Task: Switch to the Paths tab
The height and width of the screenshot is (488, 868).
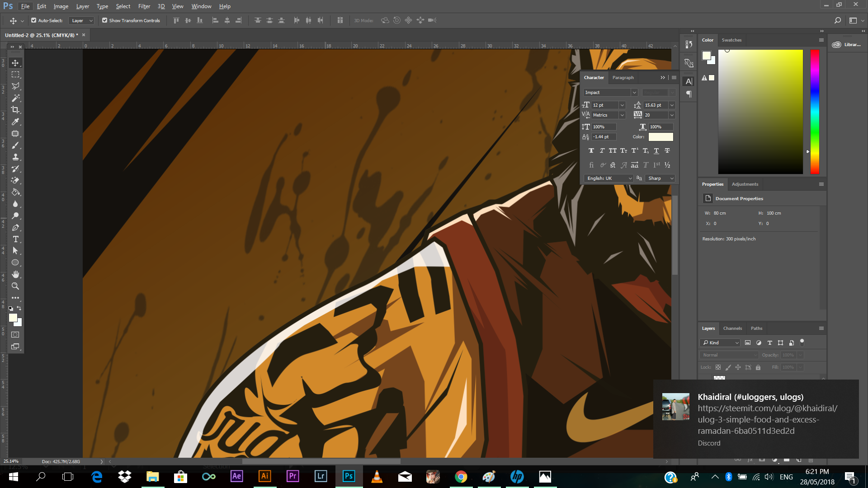Action: point(756,328)
